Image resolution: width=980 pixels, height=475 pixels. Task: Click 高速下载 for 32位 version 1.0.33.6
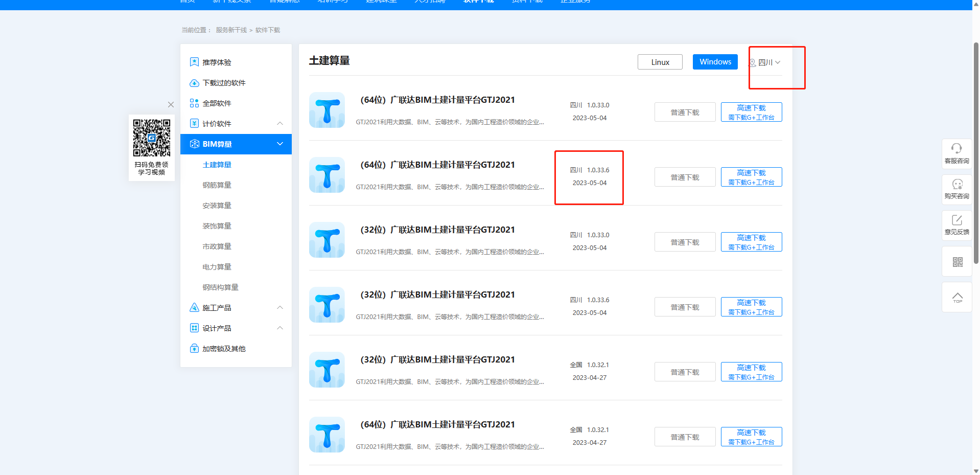[x=751, y=307]
